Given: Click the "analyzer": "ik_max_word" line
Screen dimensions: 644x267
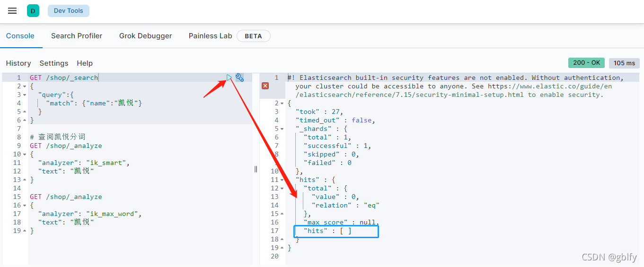Looking at the screenshot, I should (90, 214).
